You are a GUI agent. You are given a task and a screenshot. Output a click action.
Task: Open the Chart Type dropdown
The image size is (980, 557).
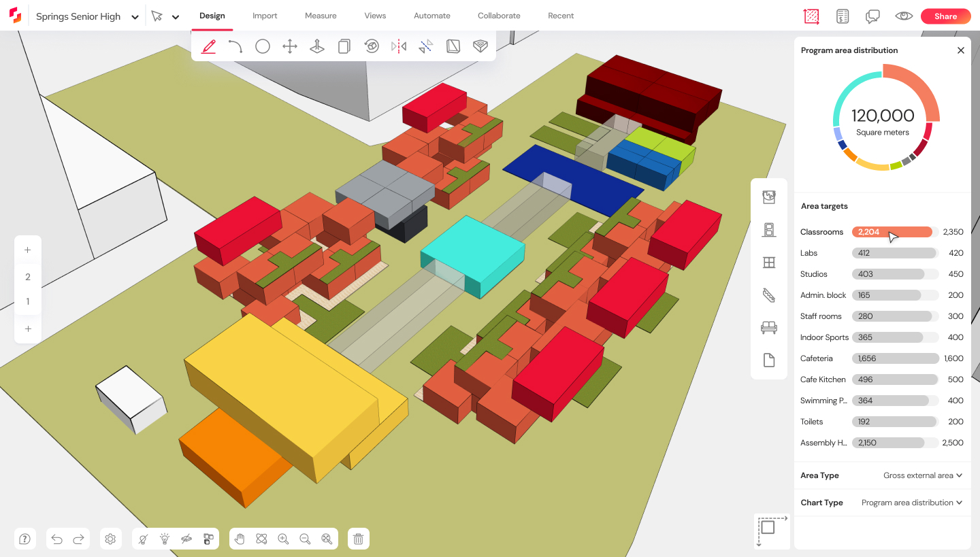pos(912,502)
